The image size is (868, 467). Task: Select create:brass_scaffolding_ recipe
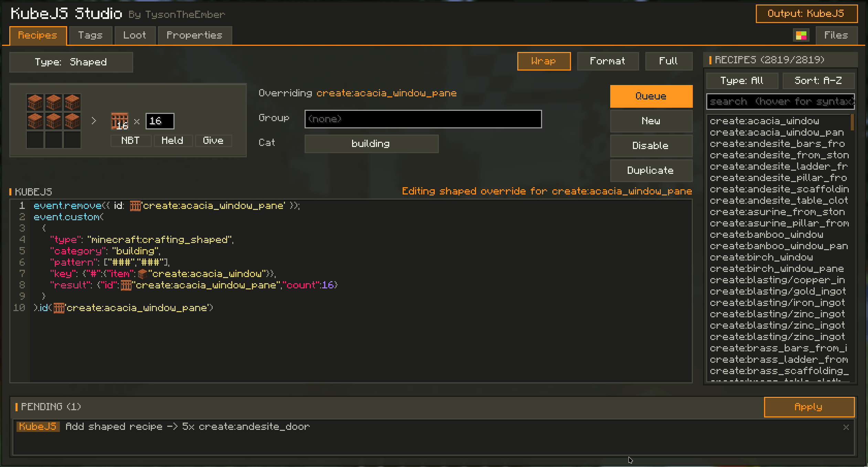pyautogui.click(x=778, y=371)
